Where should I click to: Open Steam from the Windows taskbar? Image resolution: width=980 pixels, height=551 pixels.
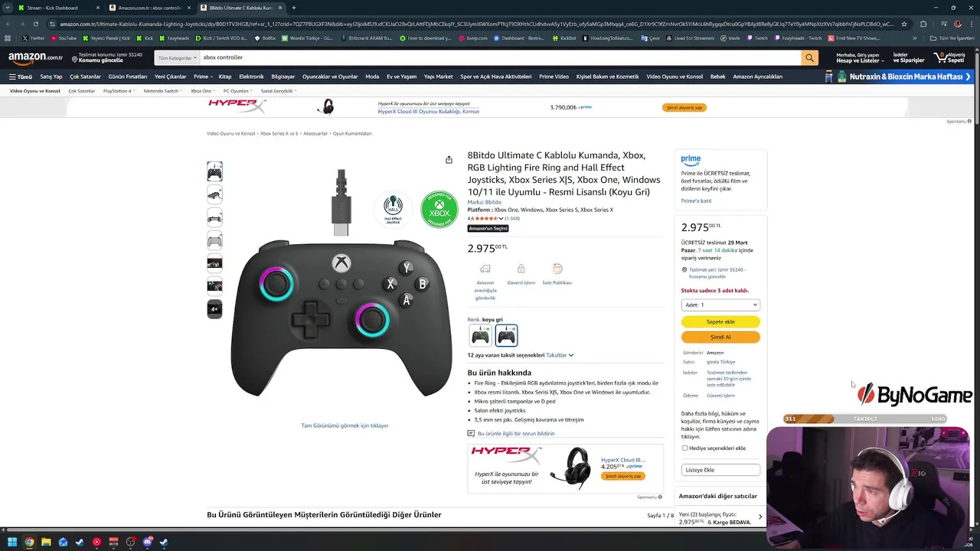click(80, 542)
